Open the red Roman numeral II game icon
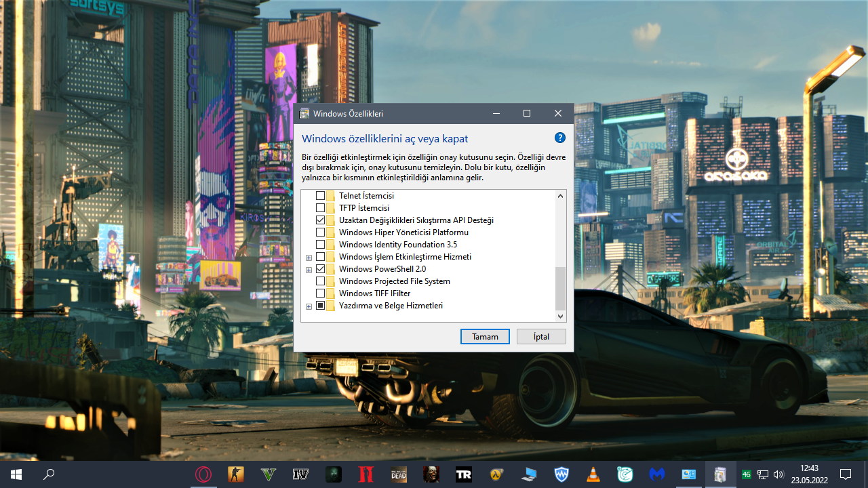The image size is (868, 488). point(366,474)
